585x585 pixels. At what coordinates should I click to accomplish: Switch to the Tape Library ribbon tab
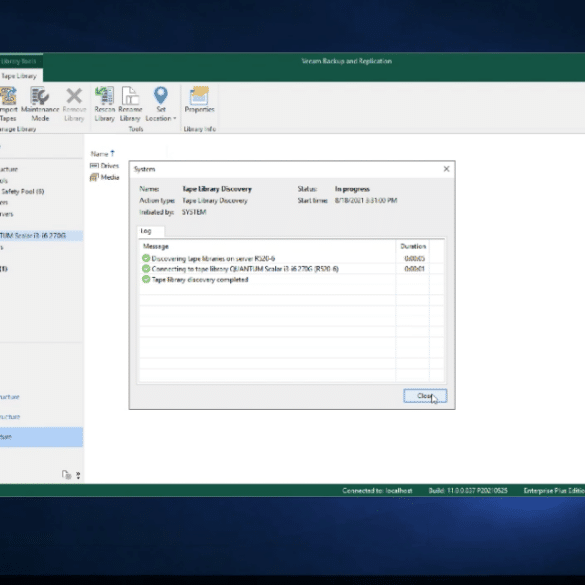click(x=19, y=76)
